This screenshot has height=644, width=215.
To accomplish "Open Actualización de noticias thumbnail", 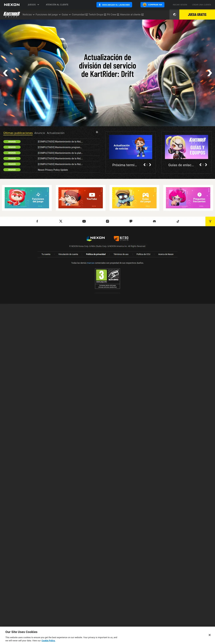I will tap(130, 147).
